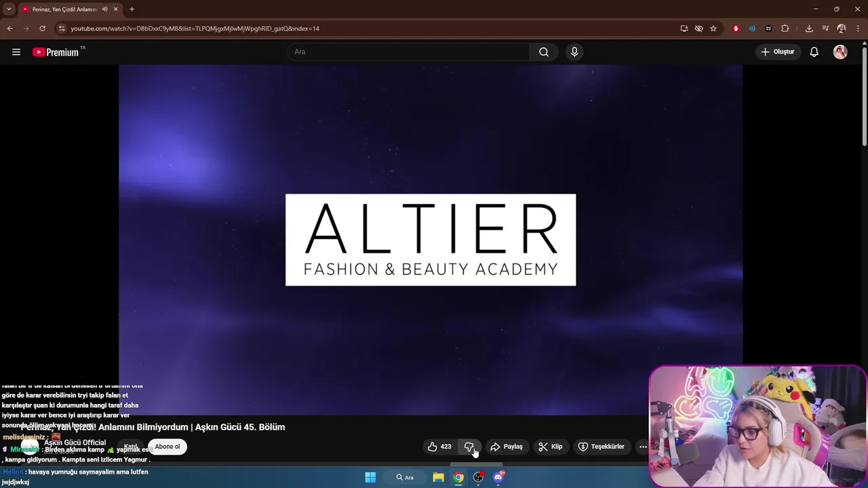Open a new browser tab
Screen dimensions: 868x488
[132, 9]
